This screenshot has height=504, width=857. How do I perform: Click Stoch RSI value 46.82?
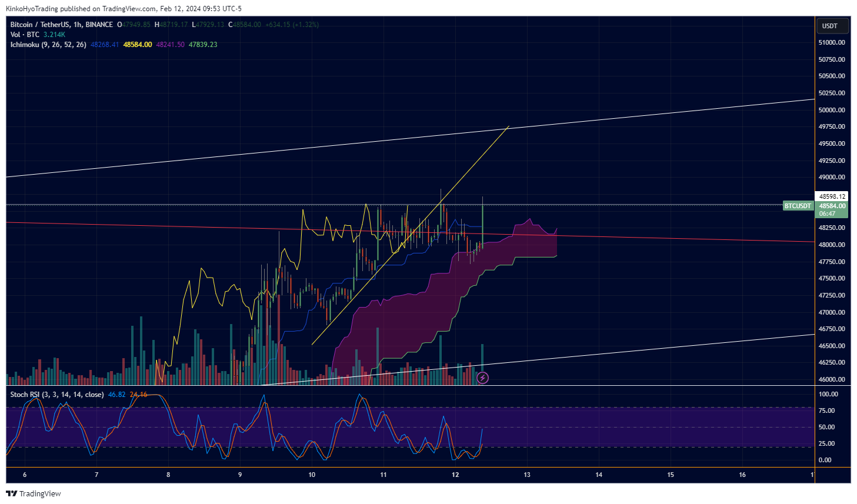(x=117, y=395)
